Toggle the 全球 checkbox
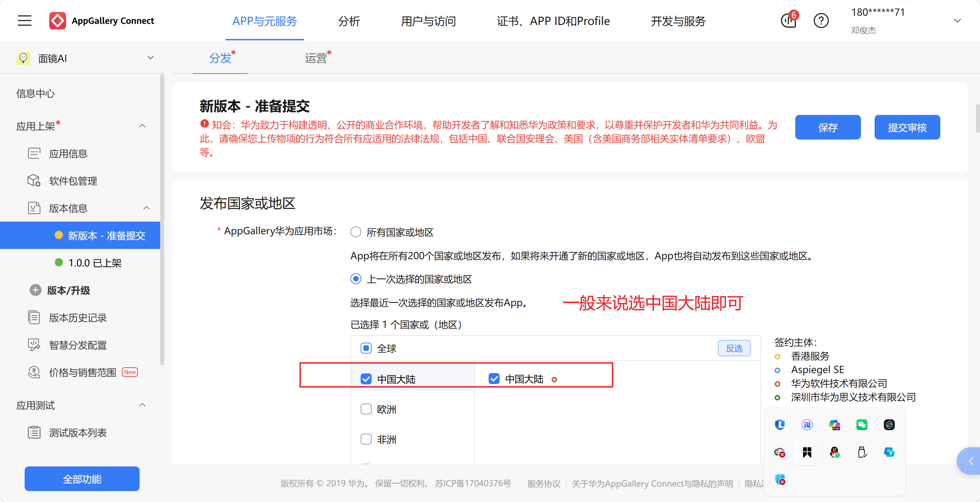Screen dimensions: 980x502 [366, 348]
